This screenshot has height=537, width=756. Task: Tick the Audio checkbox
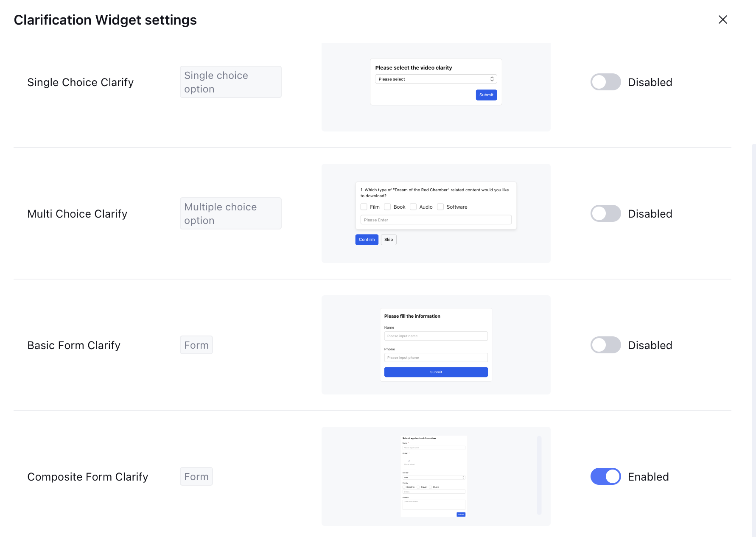pos(413,207)
